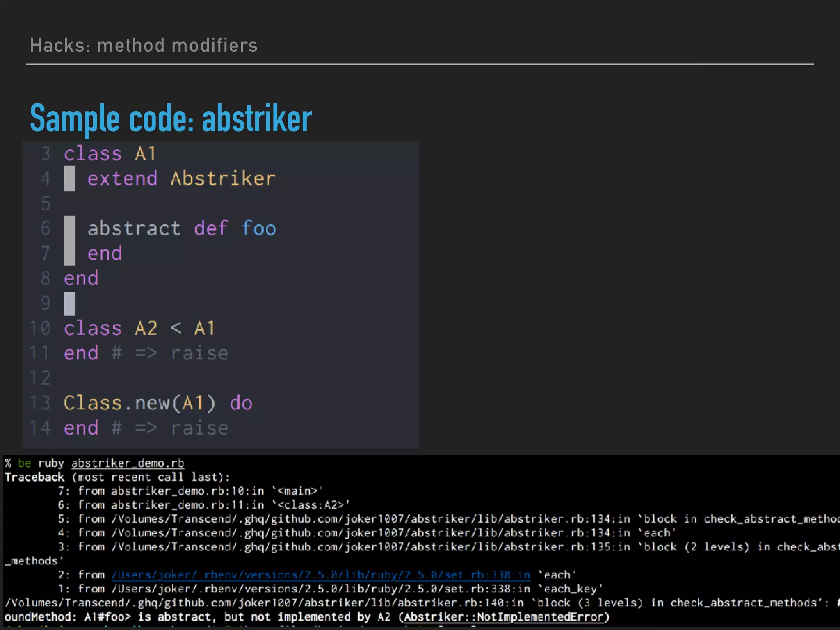Click line number 13 in code gutter
This screenshot has width=840, height=630.
click(40, 403)
